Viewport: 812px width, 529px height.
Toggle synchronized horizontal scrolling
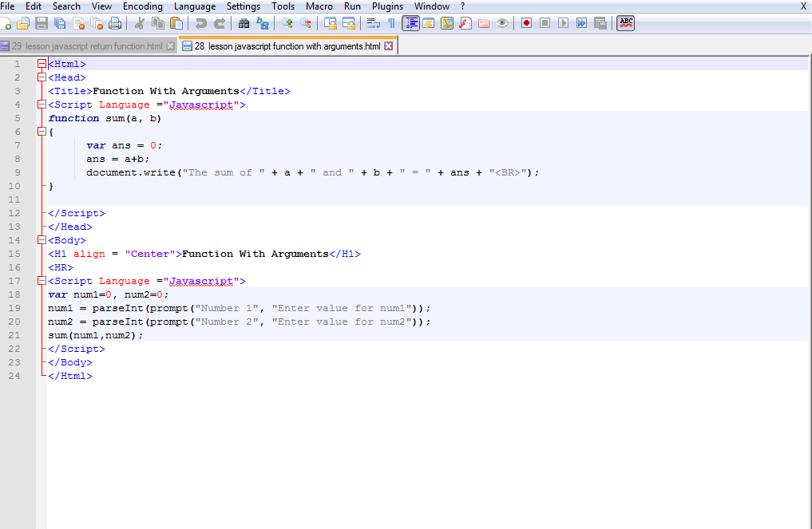click(x=349, y=23)
